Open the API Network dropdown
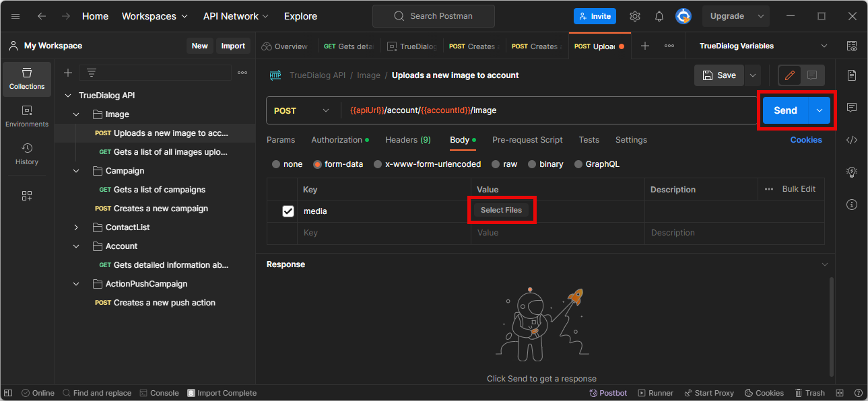 click(x=236, y=16)
